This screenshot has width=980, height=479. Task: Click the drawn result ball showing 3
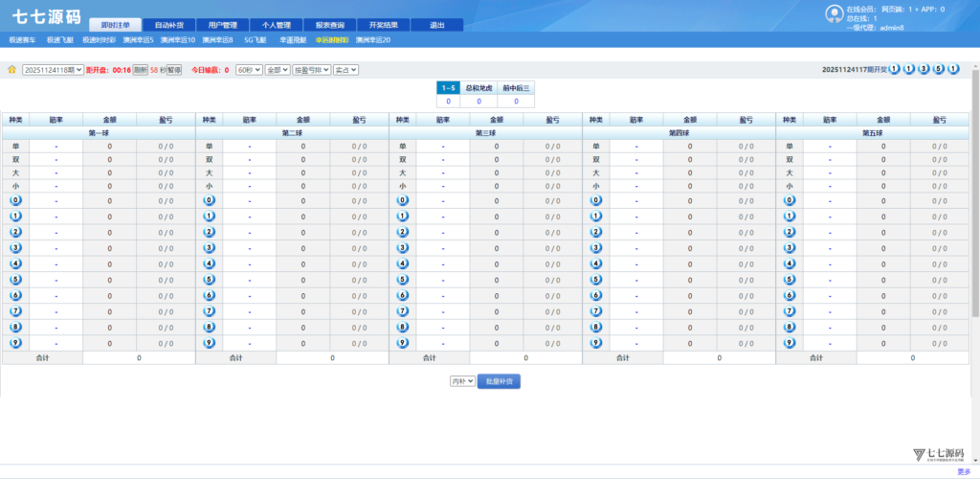coord(924,69)
